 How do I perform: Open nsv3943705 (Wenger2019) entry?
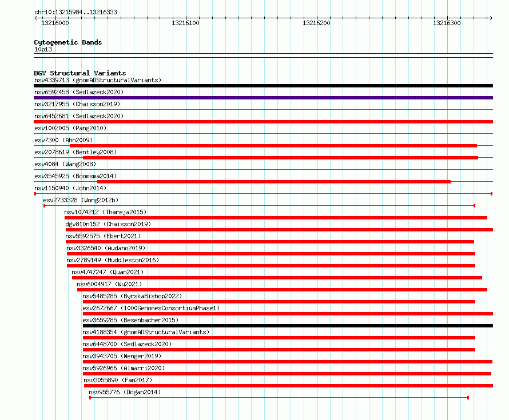point(122,356)
